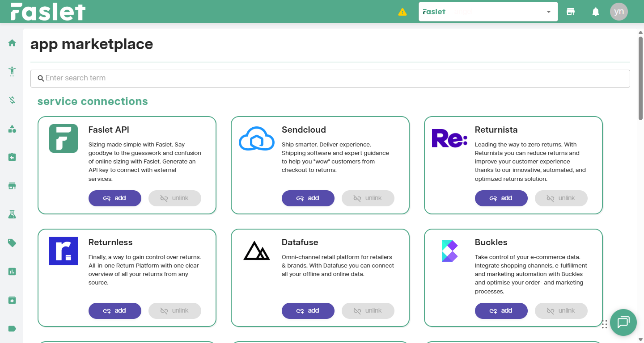
Task: Open the storefront sidebar icon
Action: (12, 186)
